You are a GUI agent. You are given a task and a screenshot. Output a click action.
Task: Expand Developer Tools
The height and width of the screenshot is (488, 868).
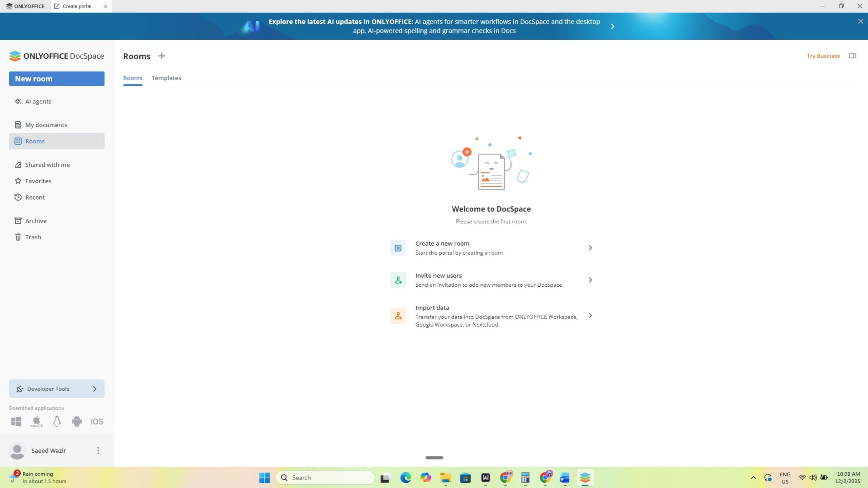point(57,389)
